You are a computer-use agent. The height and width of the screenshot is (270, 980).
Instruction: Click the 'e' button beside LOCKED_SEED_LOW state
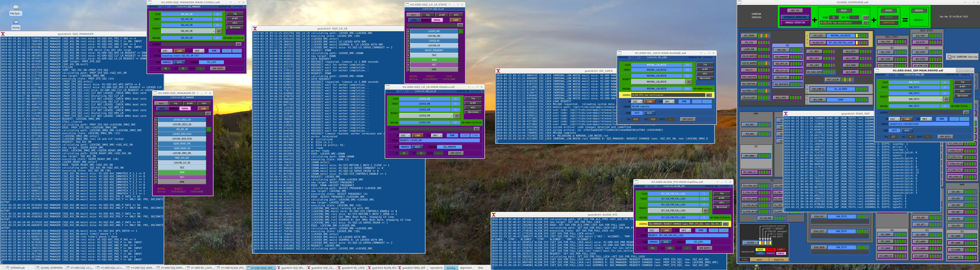(156, 120)
